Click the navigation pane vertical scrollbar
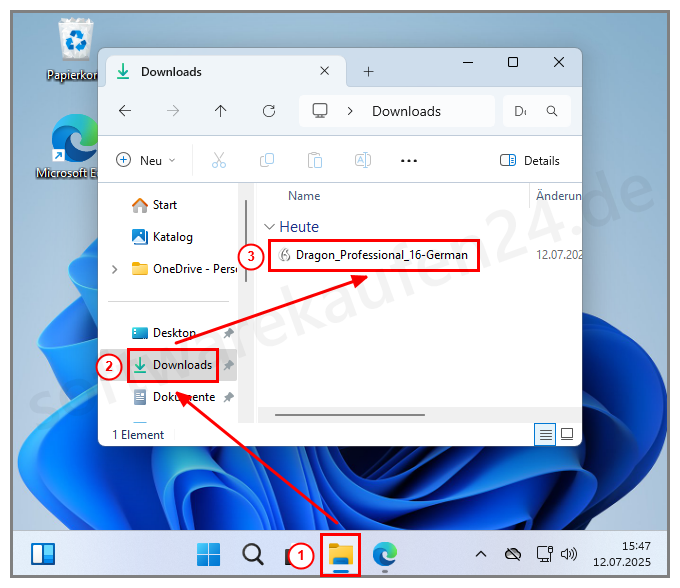Screen dimensions: 680x588 coord(246,241)
